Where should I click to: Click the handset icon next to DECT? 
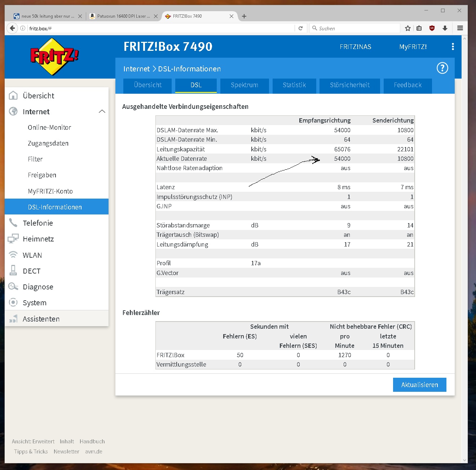[x=13, y=270]
